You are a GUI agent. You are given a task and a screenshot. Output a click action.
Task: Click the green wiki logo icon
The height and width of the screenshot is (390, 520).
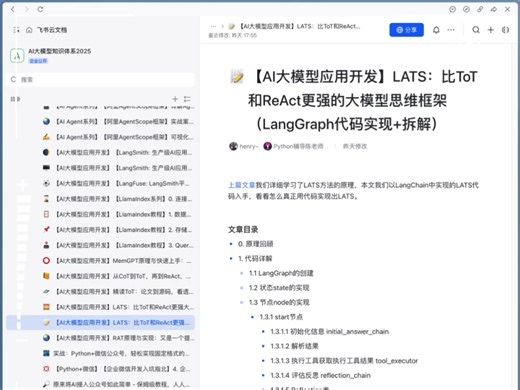17,56
